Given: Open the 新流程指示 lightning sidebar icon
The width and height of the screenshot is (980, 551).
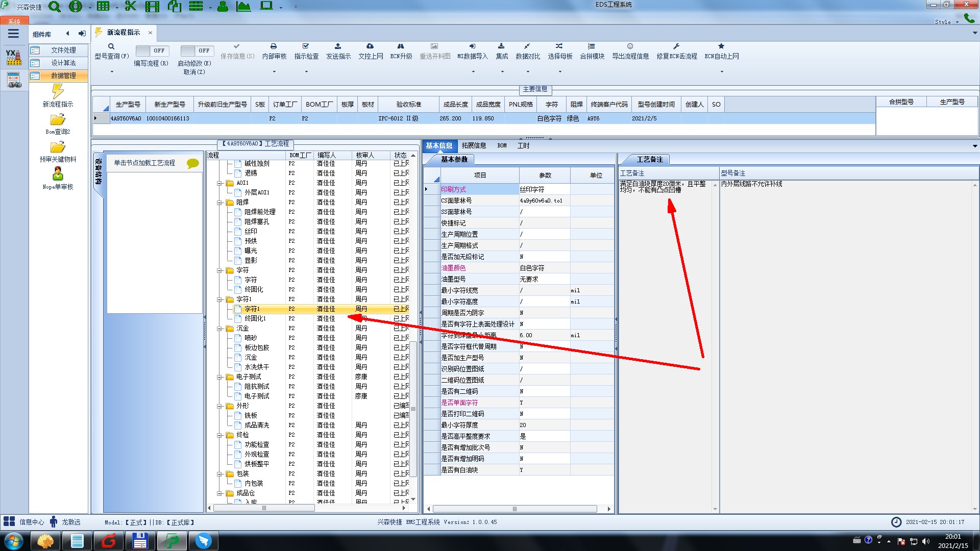Looking at the screenshot, I should pos(58,92).
